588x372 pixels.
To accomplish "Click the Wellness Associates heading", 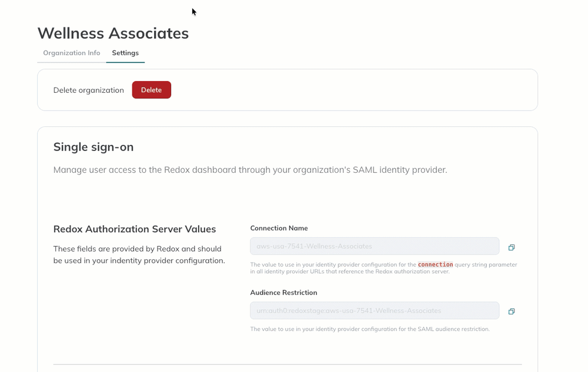I will [113, 33].
